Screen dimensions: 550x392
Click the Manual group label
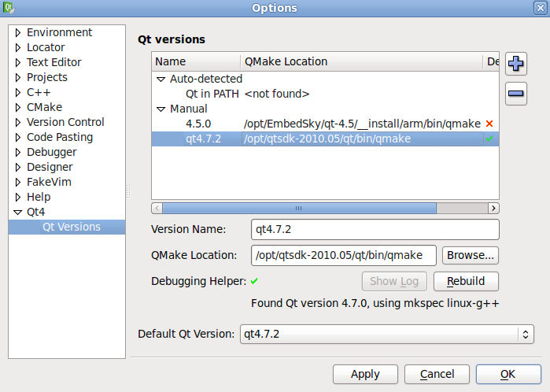188,109
